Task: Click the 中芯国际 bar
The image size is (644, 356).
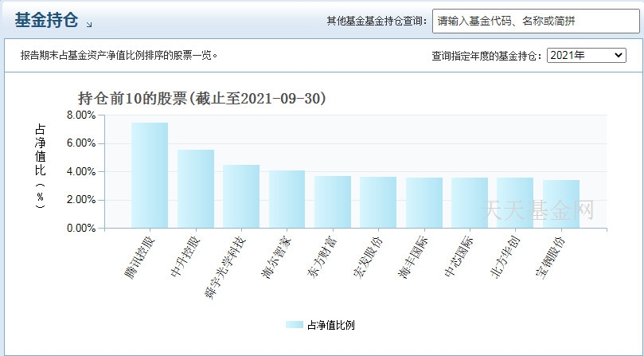Action: click(x=470, y=202)
